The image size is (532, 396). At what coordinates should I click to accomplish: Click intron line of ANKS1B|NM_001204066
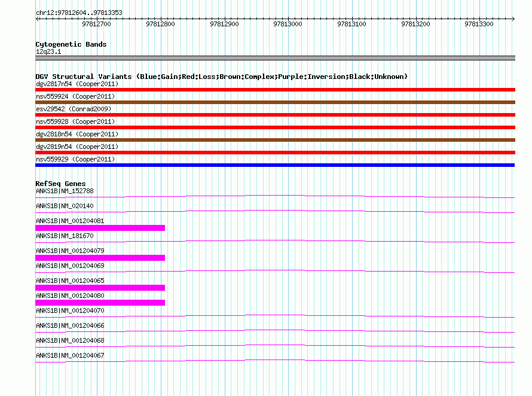[x=275, y=331]
